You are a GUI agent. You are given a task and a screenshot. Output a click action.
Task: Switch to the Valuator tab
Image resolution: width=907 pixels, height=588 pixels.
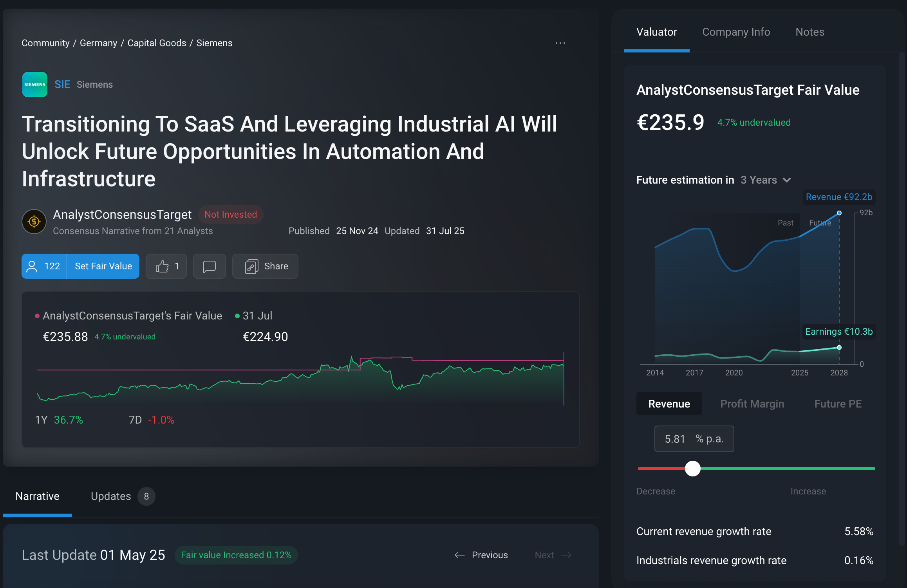[x=657, y=32]
